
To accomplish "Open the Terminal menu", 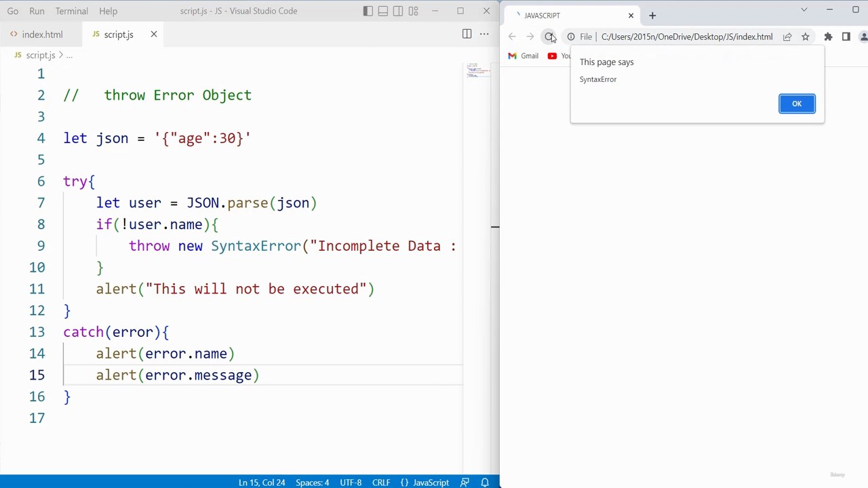I will (x=72, y=11).
